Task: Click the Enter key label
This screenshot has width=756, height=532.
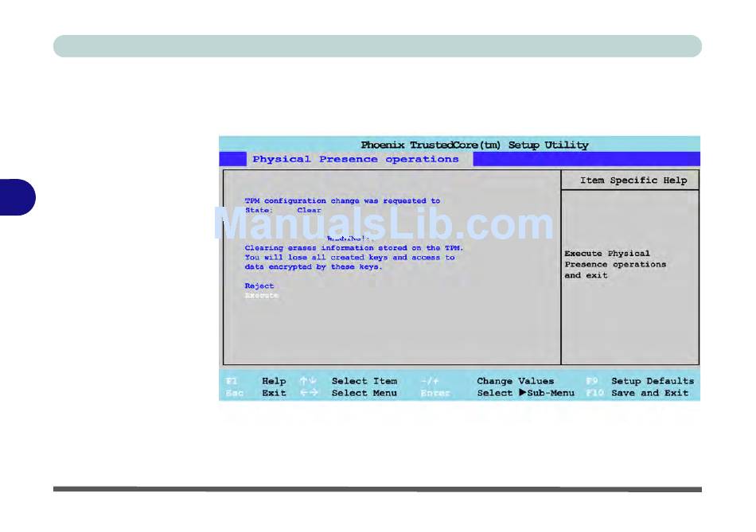Action: tap(435, 393)
